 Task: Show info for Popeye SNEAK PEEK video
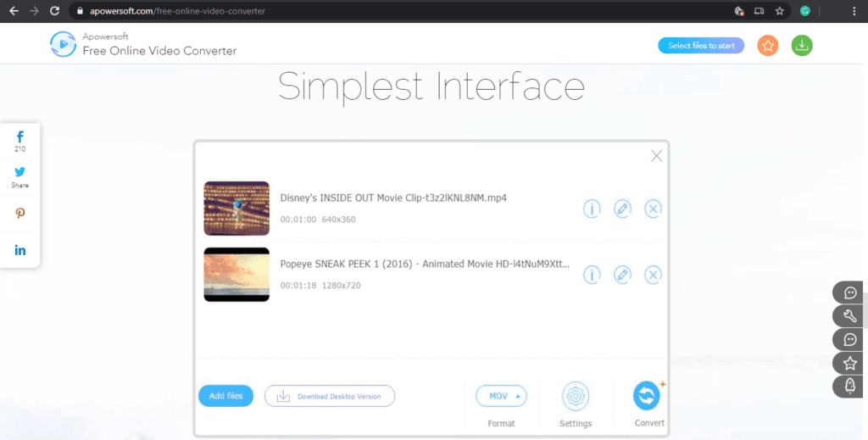(592, 275)
